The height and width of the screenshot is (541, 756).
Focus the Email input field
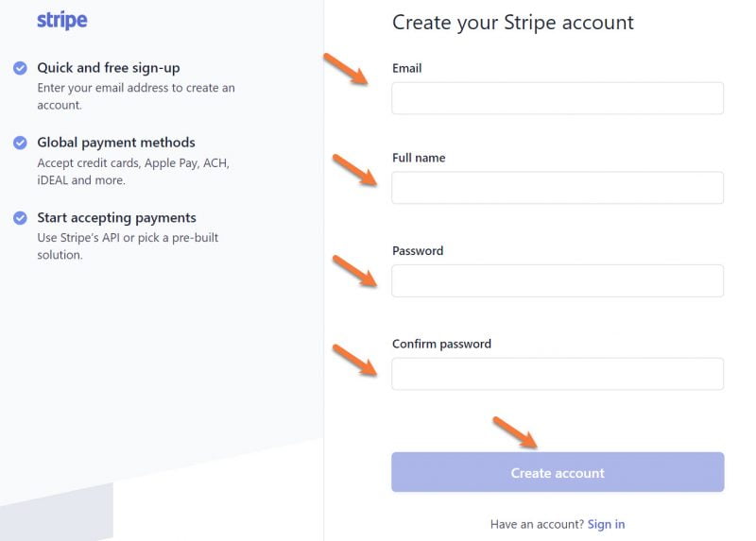558,98
